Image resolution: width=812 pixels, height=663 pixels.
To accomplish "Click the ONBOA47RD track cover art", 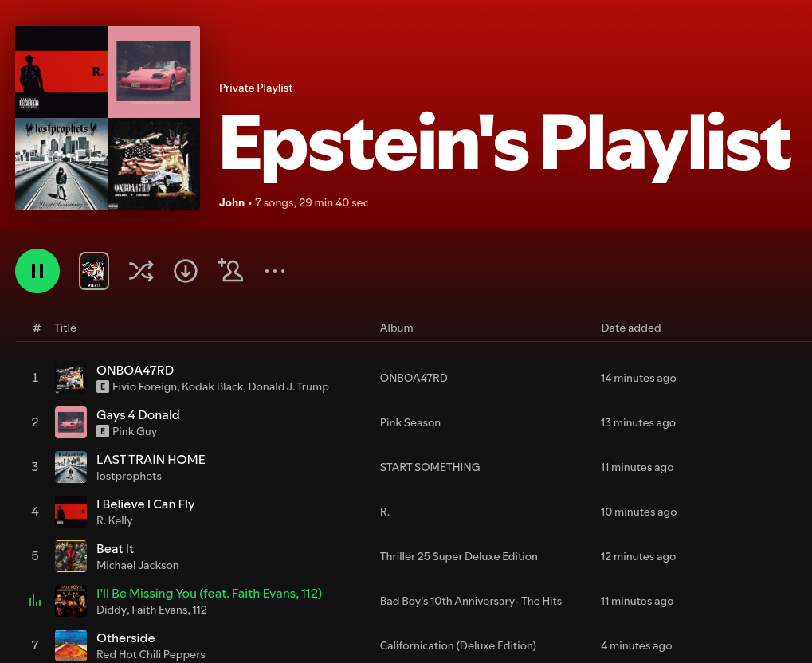I will [x=71, y=378].
